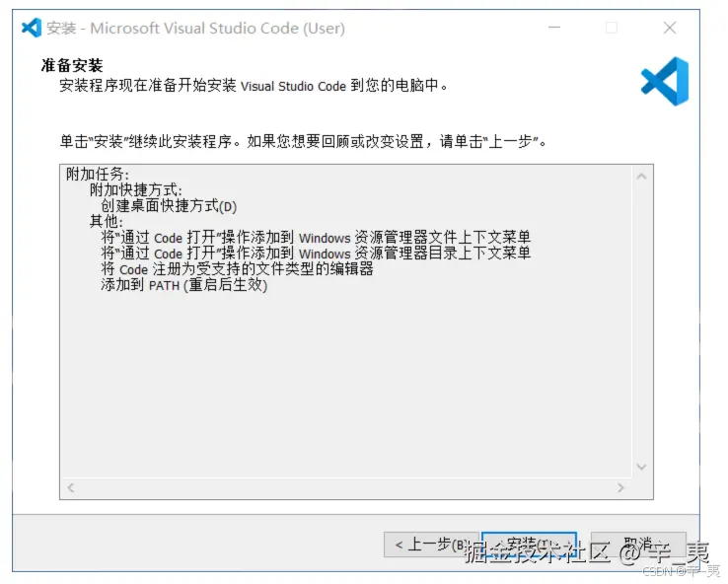The height and width of the screenshot is (584, 728).
Task: Click the disabled maximize window button
Action: pos(612,28)
